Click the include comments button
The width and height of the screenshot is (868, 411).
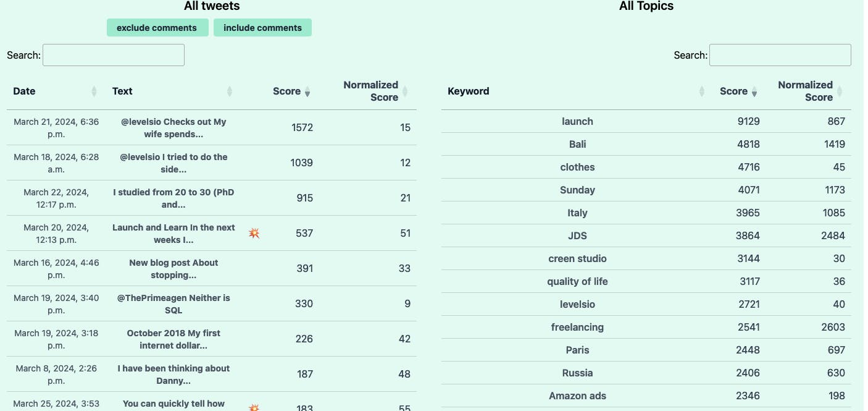[x=262, y=28]
